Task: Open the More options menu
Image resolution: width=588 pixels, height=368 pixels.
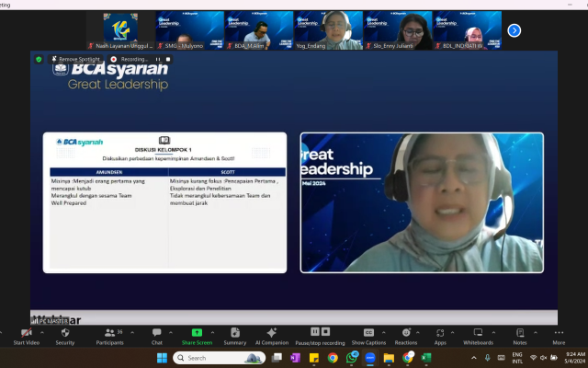Action: (x=559, y=336)
